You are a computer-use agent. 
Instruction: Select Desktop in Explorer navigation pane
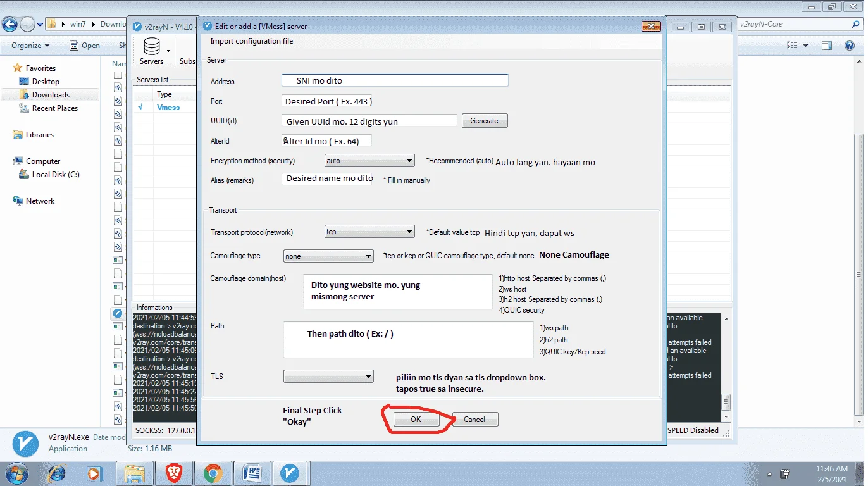(46, 82)
